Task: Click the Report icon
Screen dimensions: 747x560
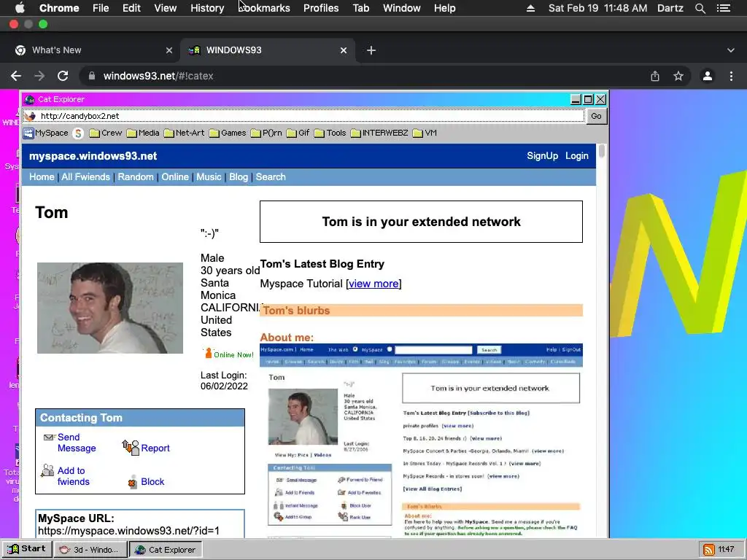Action: point(131,448)
